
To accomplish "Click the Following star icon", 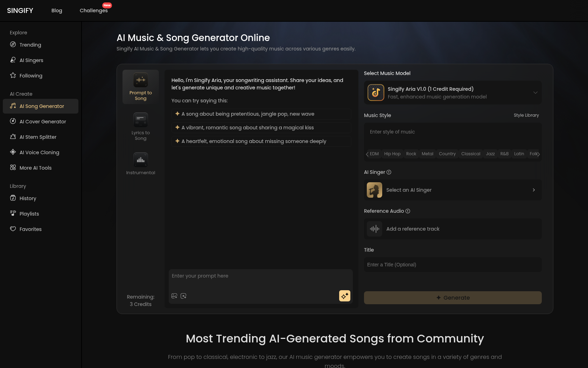I will pos(13,75).
